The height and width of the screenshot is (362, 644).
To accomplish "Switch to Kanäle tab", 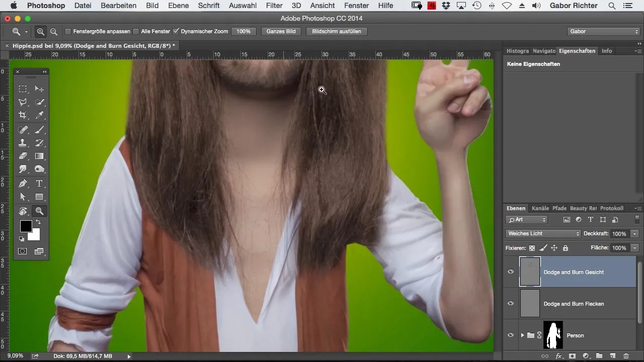I will point(540,208).
